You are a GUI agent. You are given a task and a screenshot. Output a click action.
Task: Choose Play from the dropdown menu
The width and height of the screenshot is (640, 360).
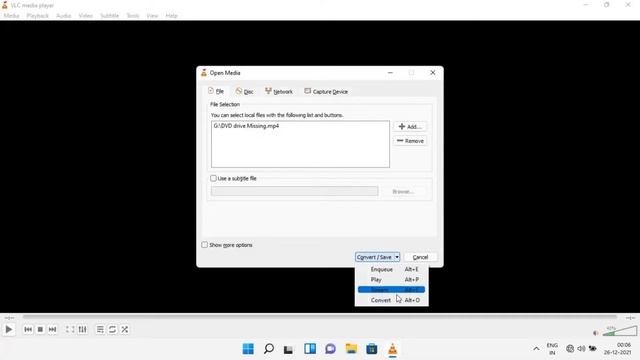click(x=391, y=280)
